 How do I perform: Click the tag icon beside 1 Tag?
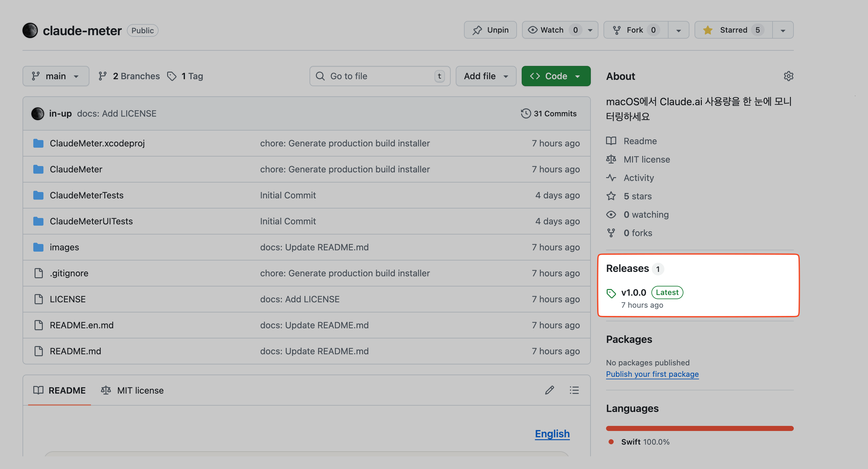pyautogui.click(x=172, y=76)
